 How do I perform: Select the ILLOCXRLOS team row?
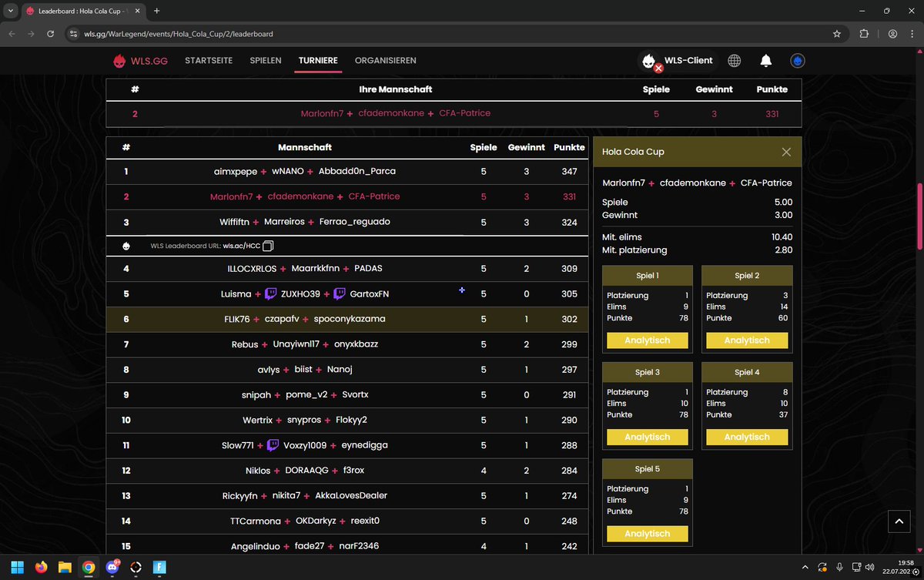pos(347,269)
